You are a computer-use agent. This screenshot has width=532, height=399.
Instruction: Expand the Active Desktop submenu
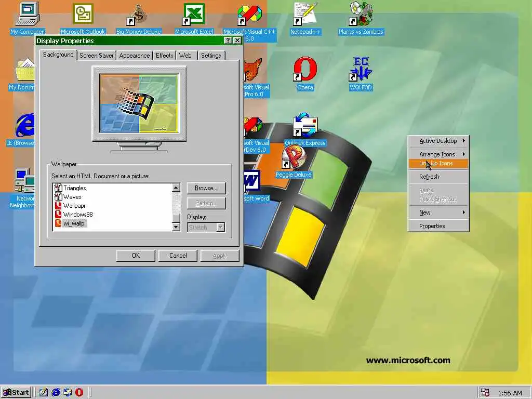(x=438, y=141)
